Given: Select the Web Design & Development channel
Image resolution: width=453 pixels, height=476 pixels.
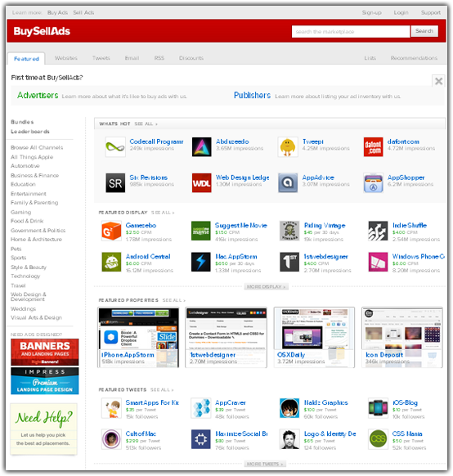Looking at the screenshot, I should pyautogui.click(x=29, y=297).
